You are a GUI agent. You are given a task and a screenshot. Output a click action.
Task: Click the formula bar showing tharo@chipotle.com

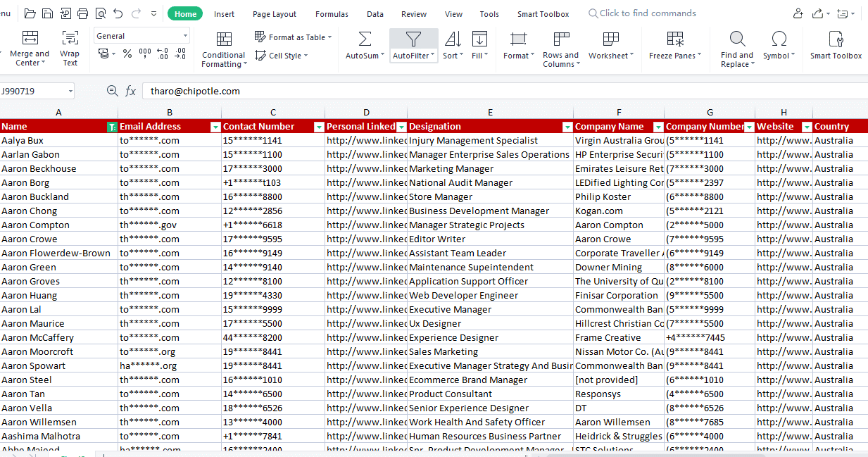point(505,91)
